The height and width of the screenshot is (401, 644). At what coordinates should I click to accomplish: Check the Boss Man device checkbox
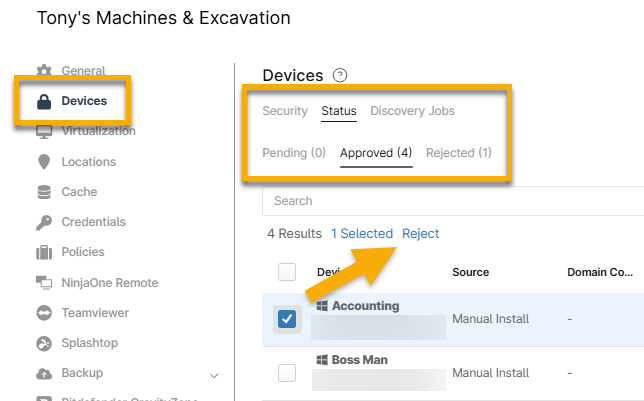click(x=287, y=373)
